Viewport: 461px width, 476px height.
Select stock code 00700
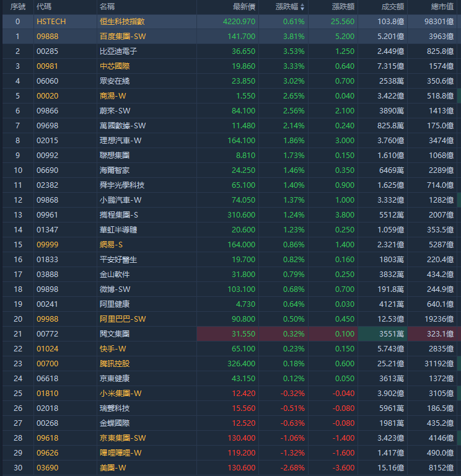47,364
